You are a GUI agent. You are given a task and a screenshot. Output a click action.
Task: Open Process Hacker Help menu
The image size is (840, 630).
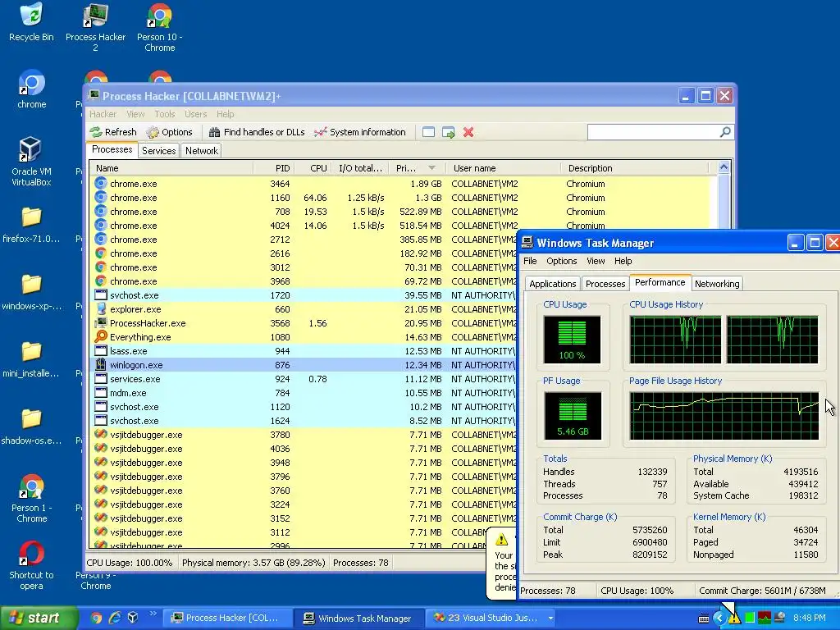point(225,114)
